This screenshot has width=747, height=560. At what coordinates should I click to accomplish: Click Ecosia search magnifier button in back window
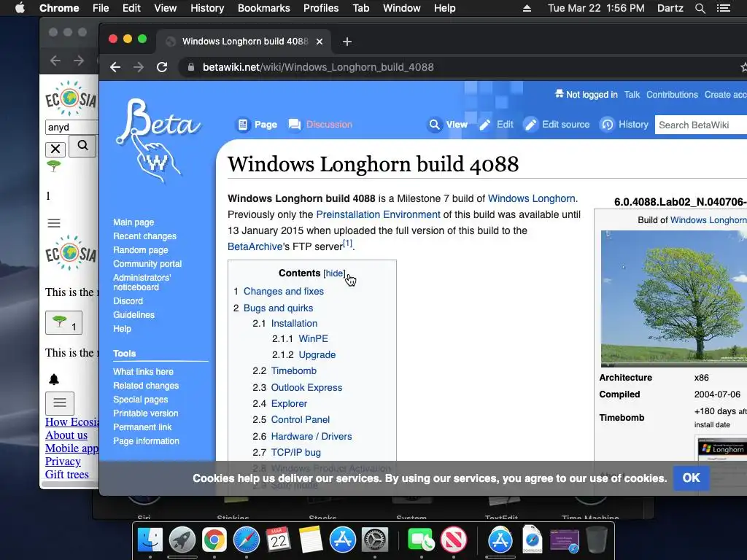coord(82,146)
